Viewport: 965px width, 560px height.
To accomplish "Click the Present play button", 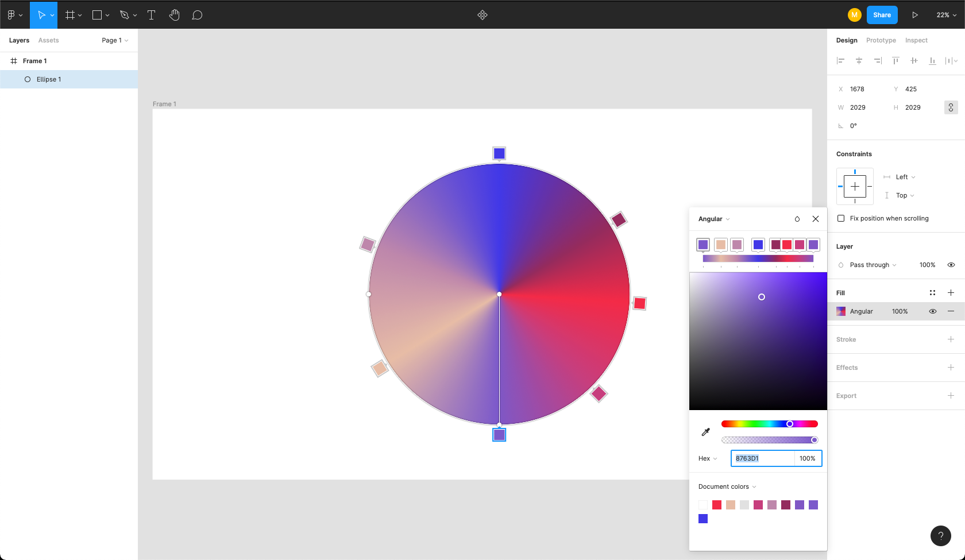I will pos(915,15).
